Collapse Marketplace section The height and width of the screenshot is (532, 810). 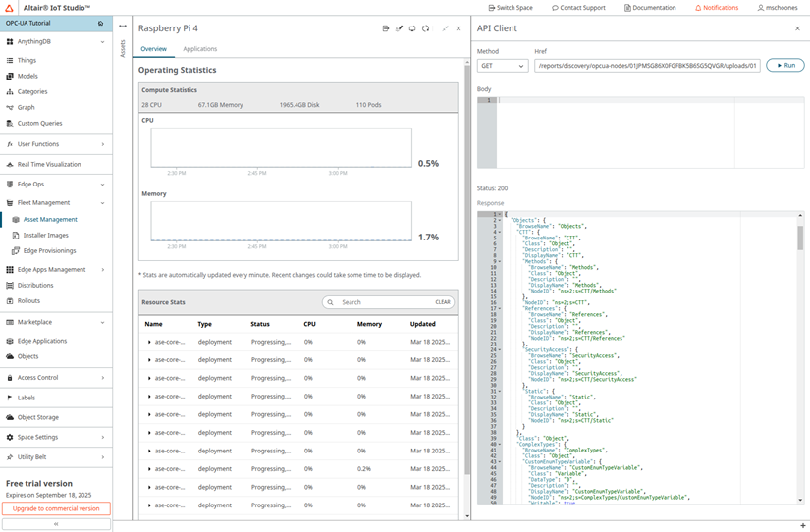pos(103,322)
